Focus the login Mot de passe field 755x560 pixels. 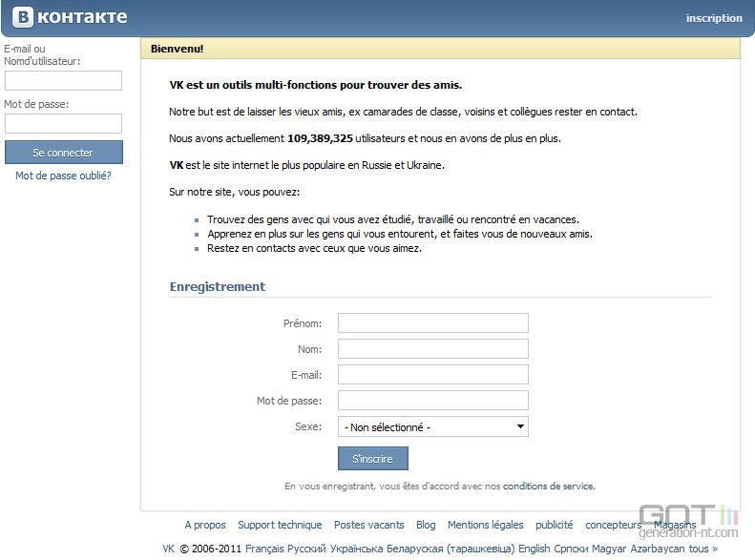point(63,124)
